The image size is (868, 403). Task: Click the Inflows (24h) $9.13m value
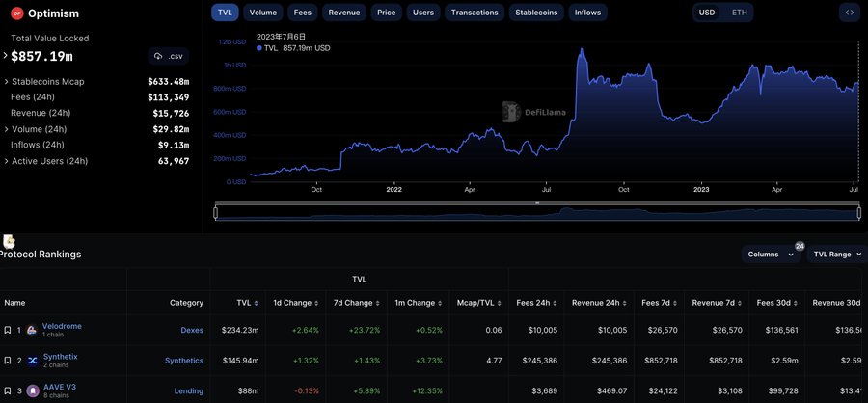pos(174,145)
